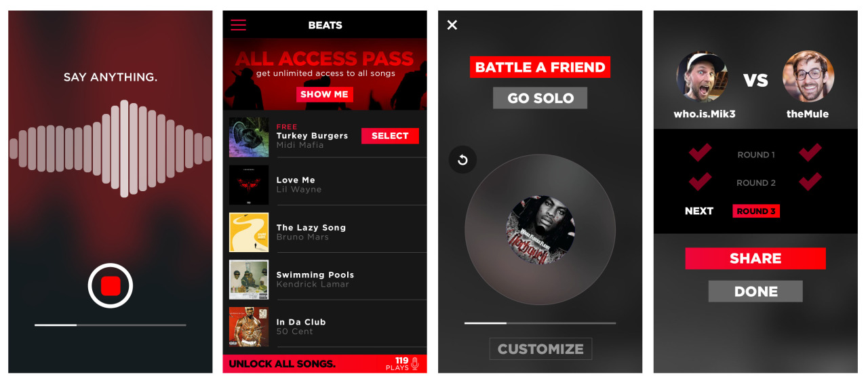868x383 pixels.
Task: Select the Turkey Burgers beat
Action: point(390,136)
